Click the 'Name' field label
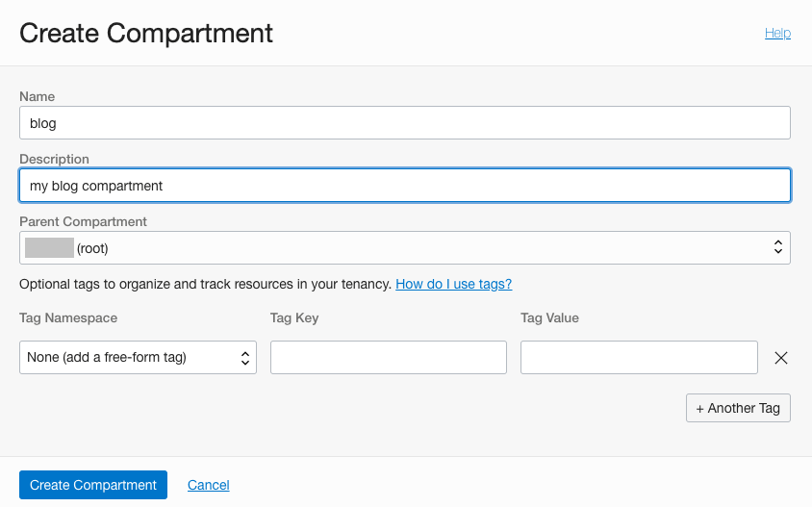Image resolution: width=812 pixels, height=507 pixels. (38, 96)
